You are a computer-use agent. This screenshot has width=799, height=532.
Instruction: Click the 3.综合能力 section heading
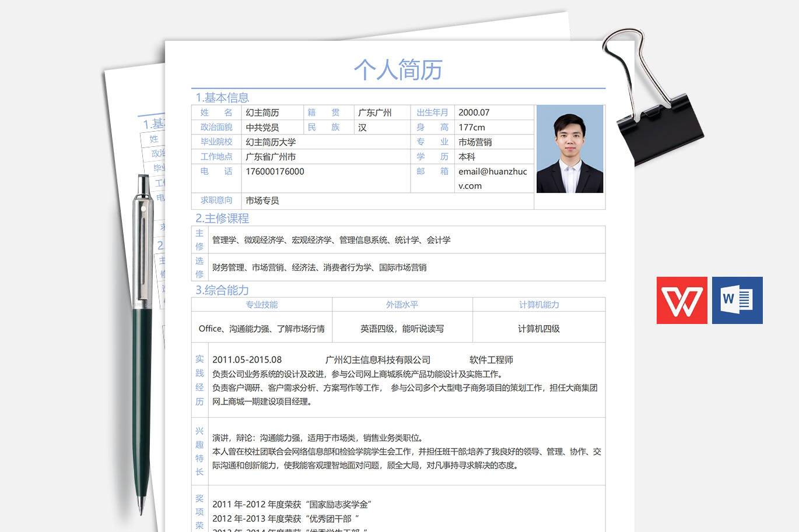click(x=222, y=290)
